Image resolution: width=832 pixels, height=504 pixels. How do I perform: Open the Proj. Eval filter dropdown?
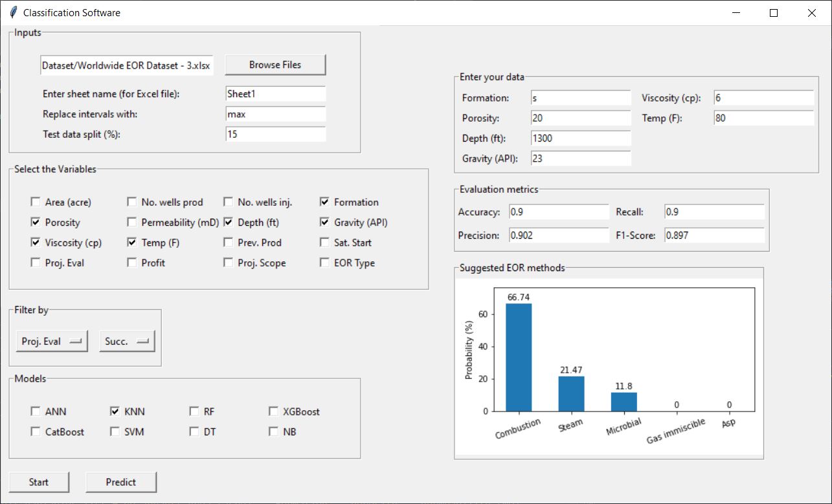(51, 342)
